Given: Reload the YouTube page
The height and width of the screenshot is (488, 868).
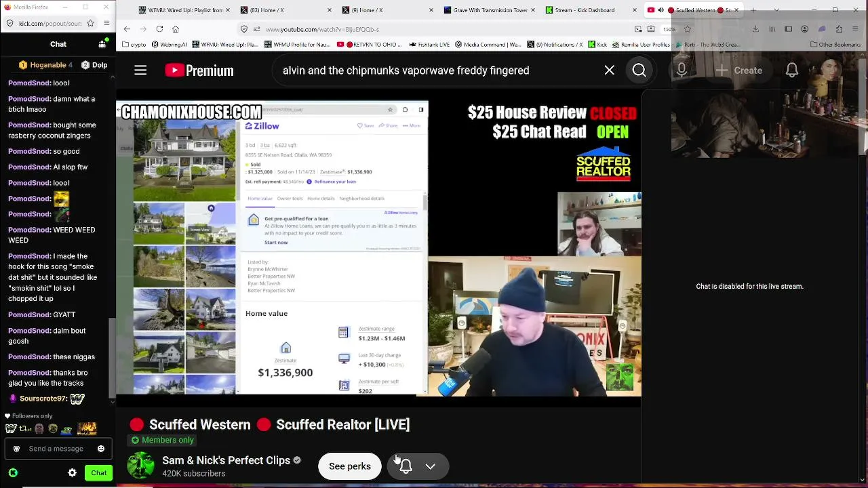Looking at the screenshot, I should 159,29.
